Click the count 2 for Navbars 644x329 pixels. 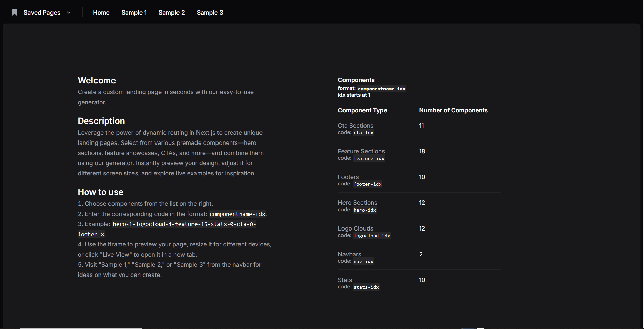pyautogui.click(x=421, y=254)
